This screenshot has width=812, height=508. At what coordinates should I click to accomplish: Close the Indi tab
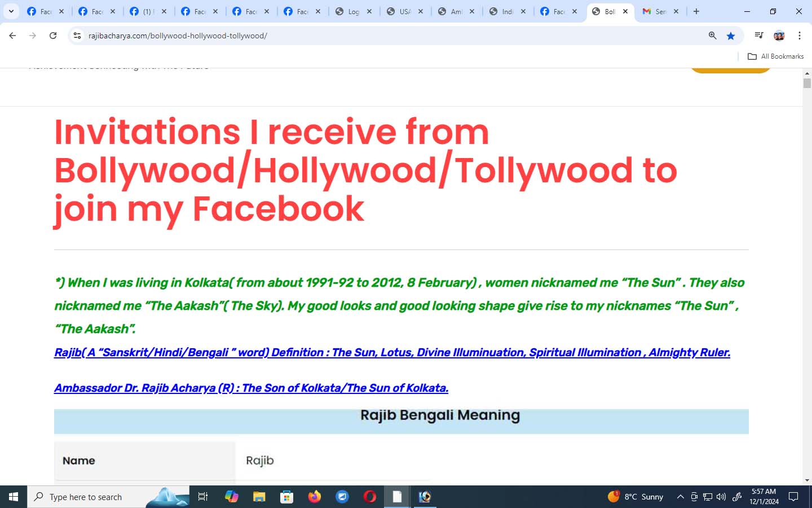point(523,11)
